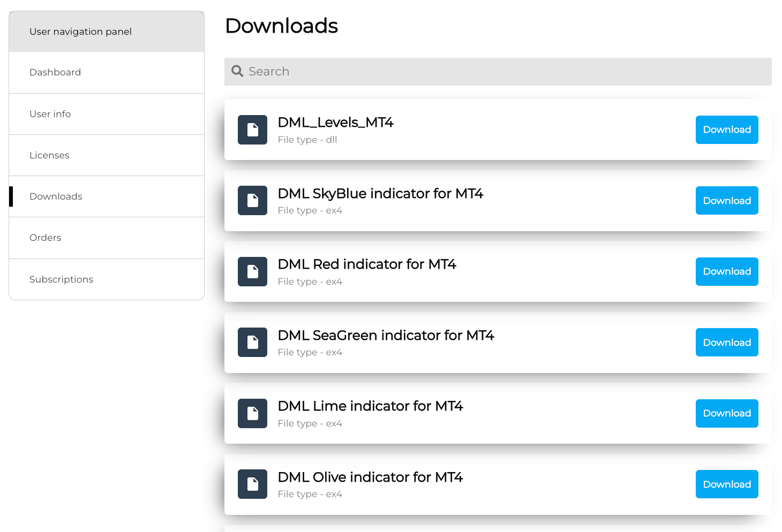Click the search magnifier icon
Viewport: 782px width, 532px height.
point(237,71)
